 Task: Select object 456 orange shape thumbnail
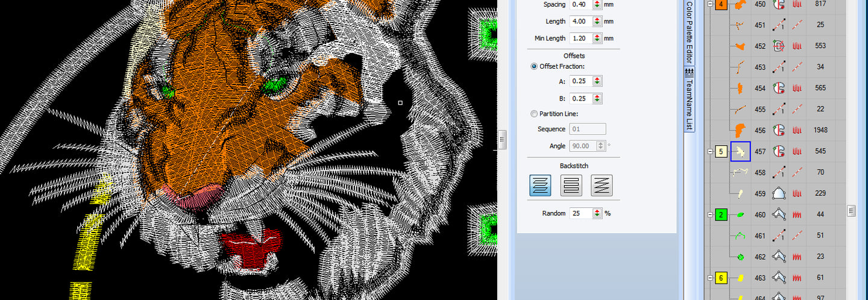click(x=740, y=130)
